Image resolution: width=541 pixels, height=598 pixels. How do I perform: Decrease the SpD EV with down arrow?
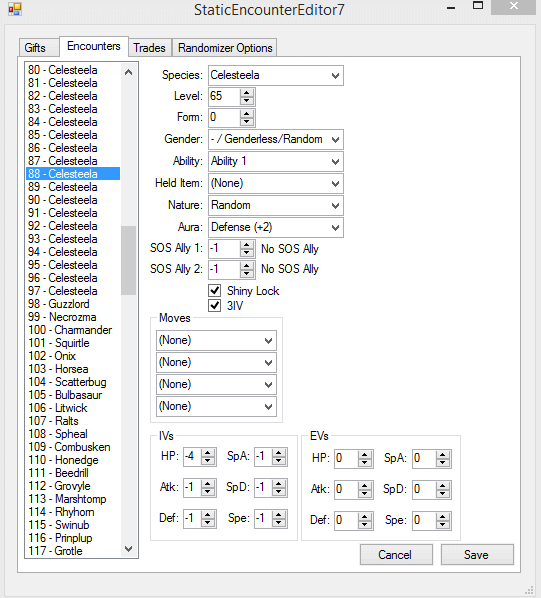443,494
